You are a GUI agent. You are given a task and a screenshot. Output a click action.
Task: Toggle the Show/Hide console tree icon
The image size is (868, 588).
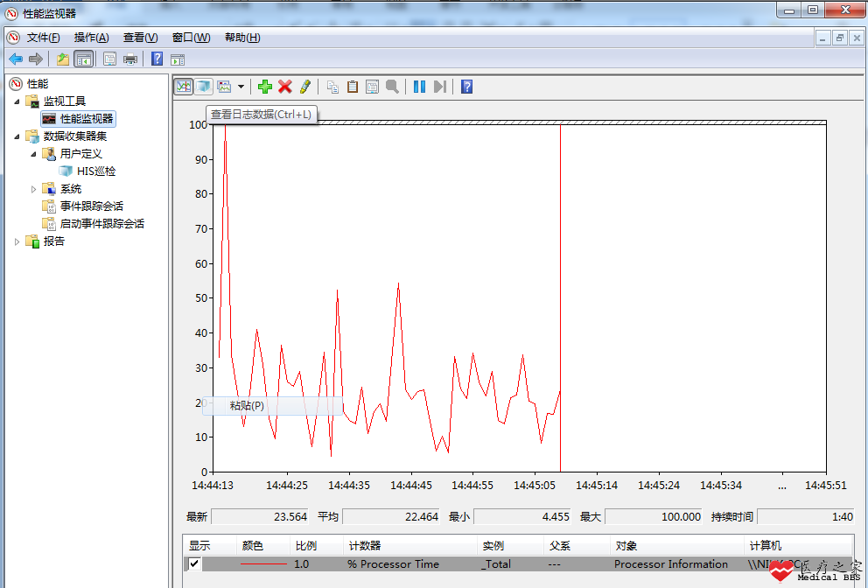coord(84,59)
